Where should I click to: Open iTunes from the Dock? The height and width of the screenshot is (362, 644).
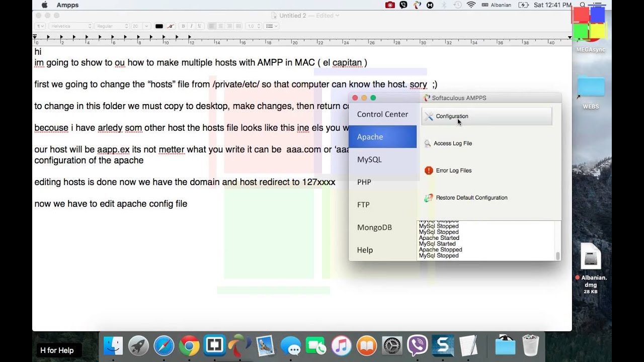341,346
